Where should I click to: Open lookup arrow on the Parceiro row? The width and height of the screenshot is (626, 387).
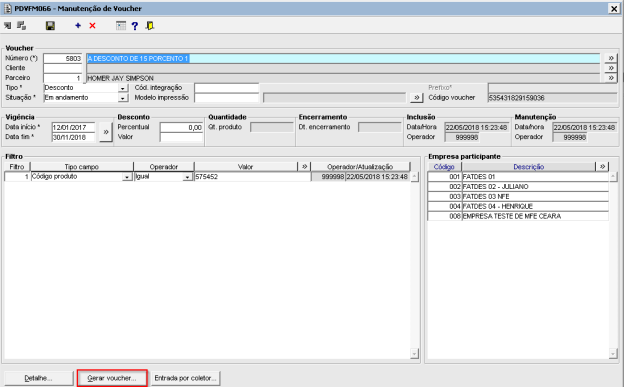tap(610, 78)
